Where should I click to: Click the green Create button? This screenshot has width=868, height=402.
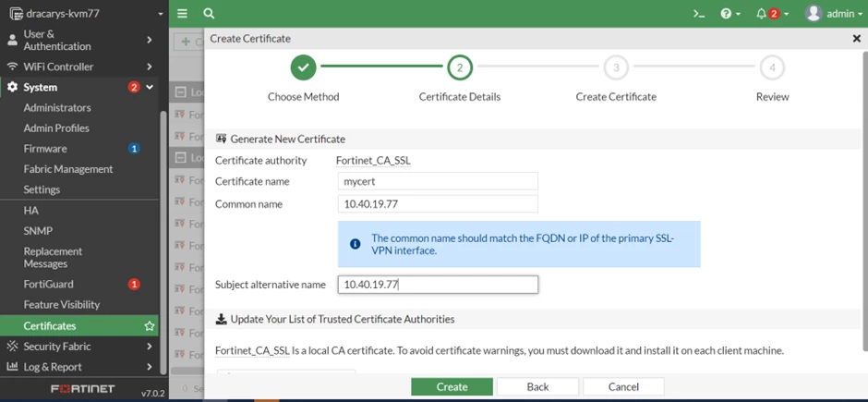(x=452, y=387)
